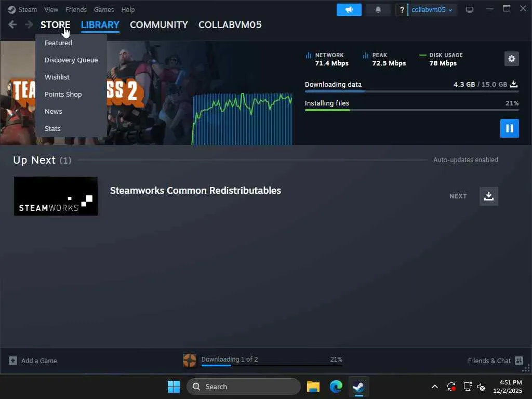Image resolution: width=532 pixels, height=399 pixels.
Task: Open Friends & Chat
Action: 489,361
